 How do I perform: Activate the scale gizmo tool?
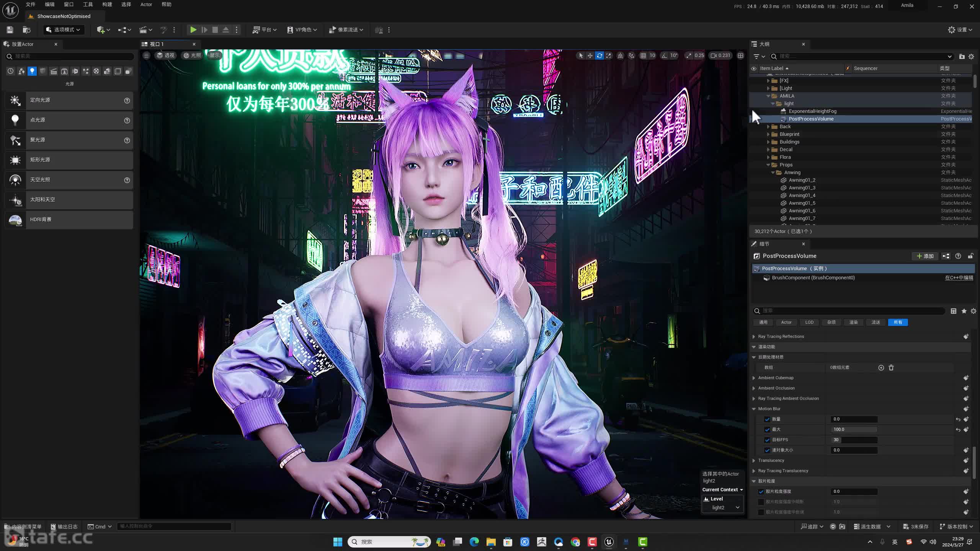pyautogui.click(x=609, y=56)
